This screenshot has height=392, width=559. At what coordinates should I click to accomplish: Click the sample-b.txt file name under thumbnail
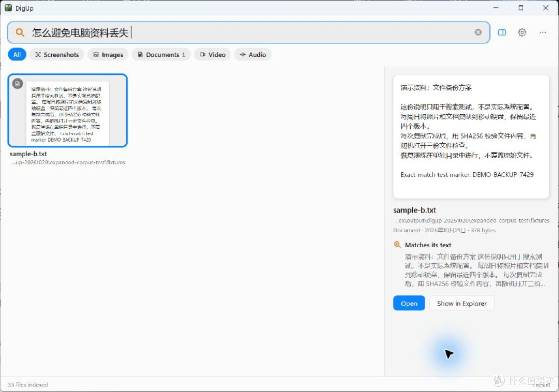coord(28,154)
